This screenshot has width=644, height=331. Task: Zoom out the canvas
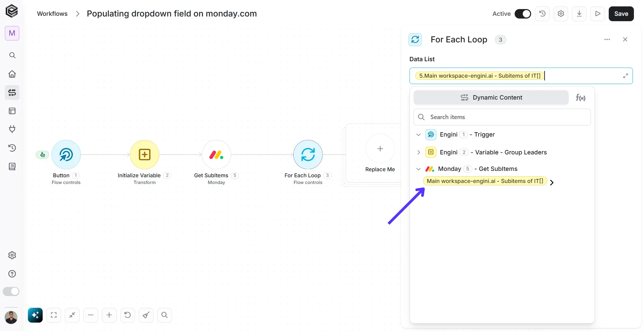[91, 315]
